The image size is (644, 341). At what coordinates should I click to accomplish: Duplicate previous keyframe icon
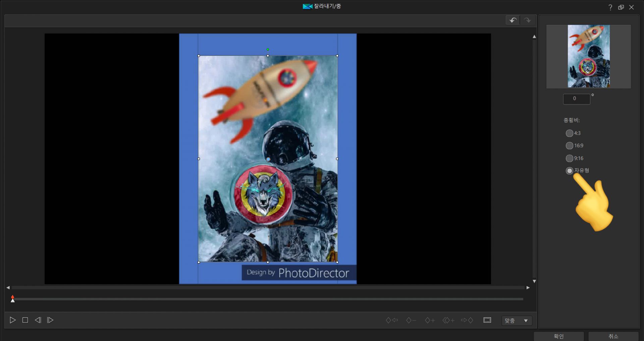(448, 321)
